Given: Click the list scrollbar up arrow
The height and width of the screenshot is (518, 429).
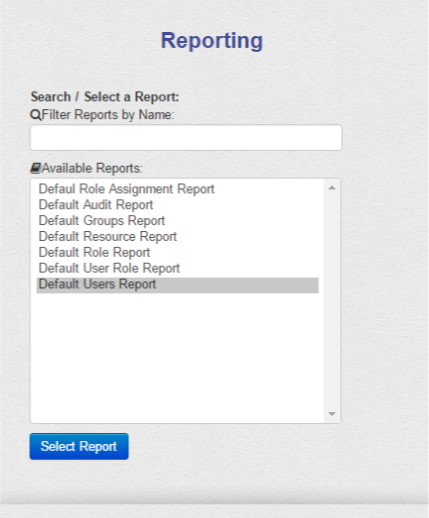Looking at the screenshot, I should [332, 188].
